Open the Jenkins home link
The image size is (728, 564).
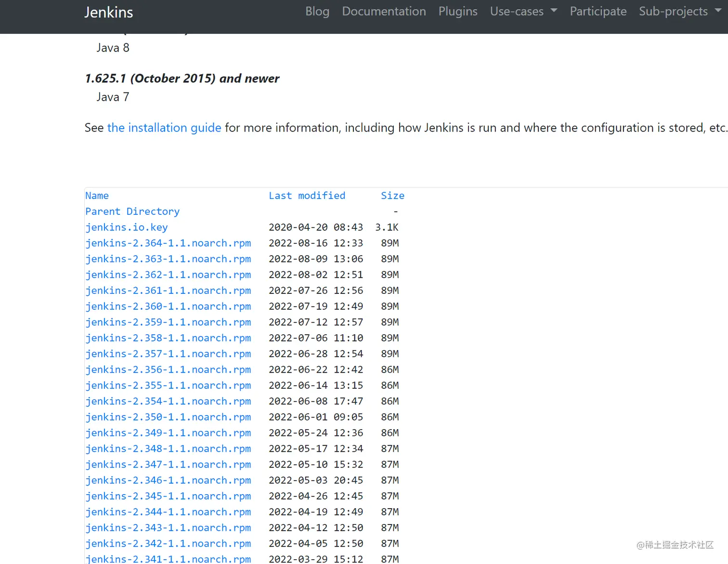[x=108, y=13]
